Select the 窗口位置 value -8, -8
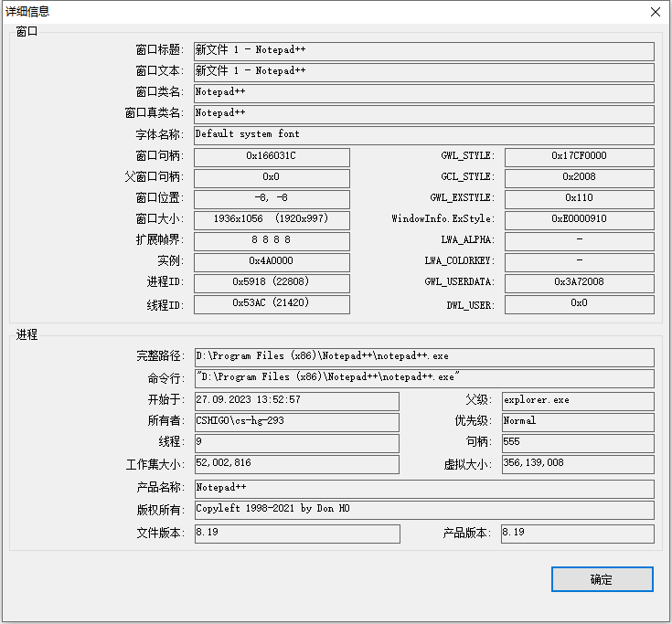This screenshot has width=672, height=624. (272, 199)
